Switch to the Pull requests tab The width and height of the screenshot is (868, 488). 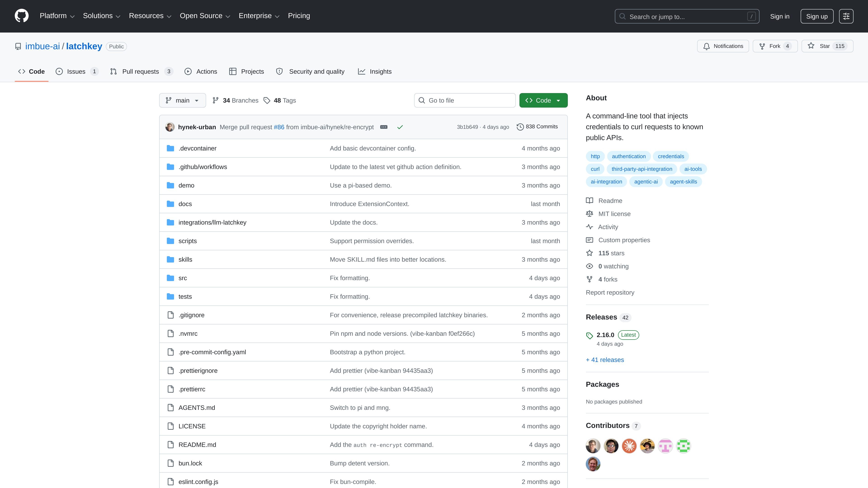142,71
